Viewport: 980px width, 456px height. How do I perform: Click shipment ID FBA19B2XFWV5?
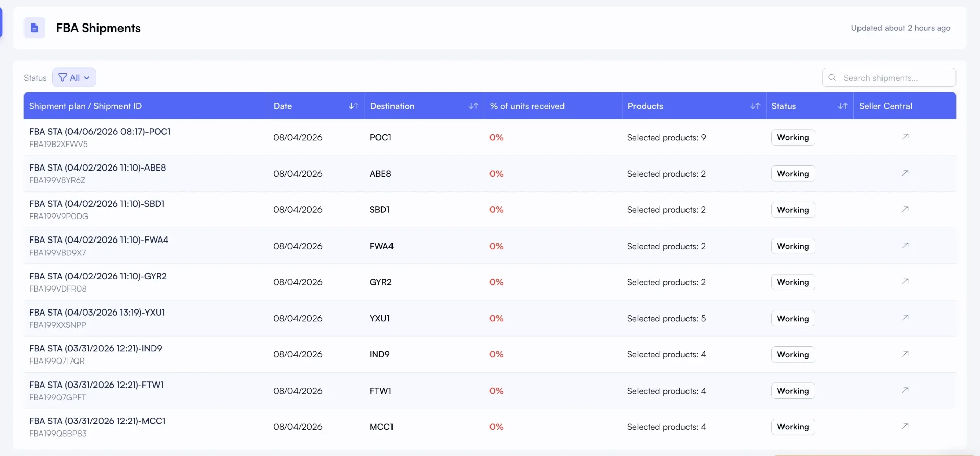[x=58, y=145]
